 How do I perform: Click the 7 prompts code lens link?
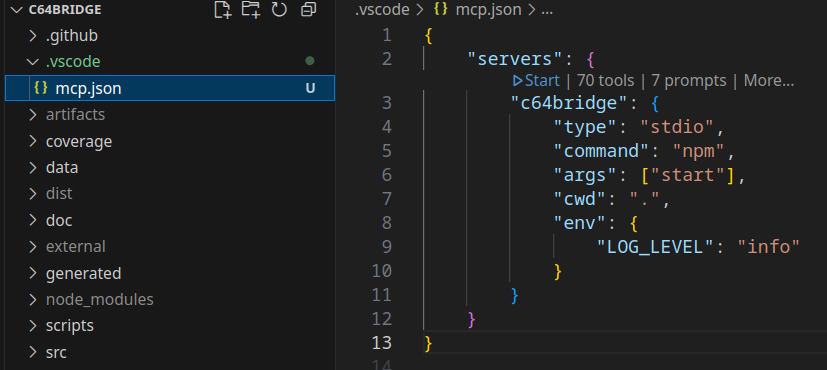689,81
